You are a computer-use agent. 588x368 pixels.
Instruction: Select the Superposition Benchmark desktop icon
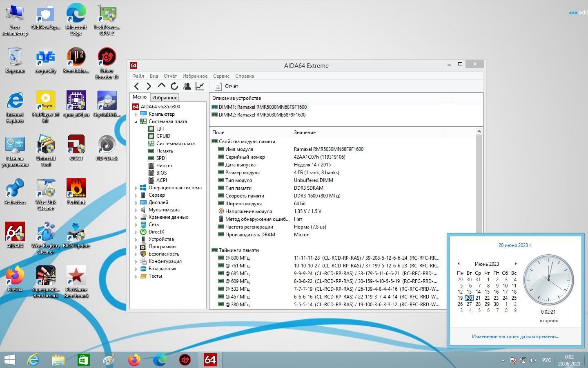46,282
